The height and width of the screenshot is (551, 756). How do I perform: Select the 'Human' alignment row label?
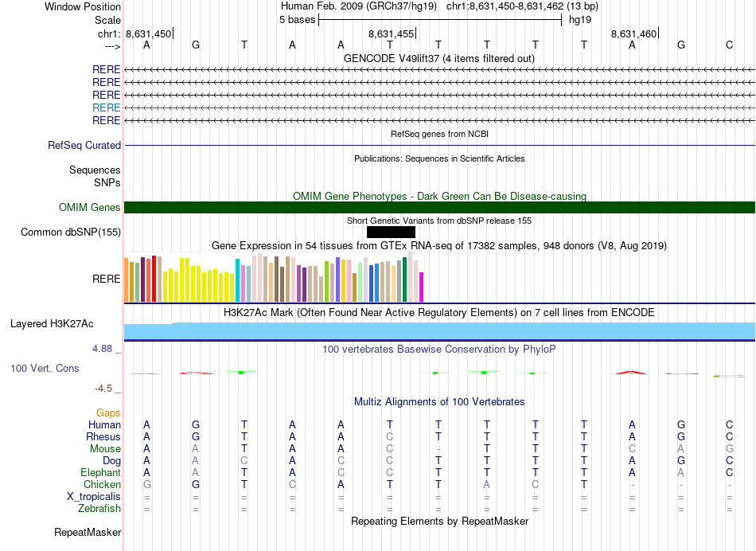point(104,424)
